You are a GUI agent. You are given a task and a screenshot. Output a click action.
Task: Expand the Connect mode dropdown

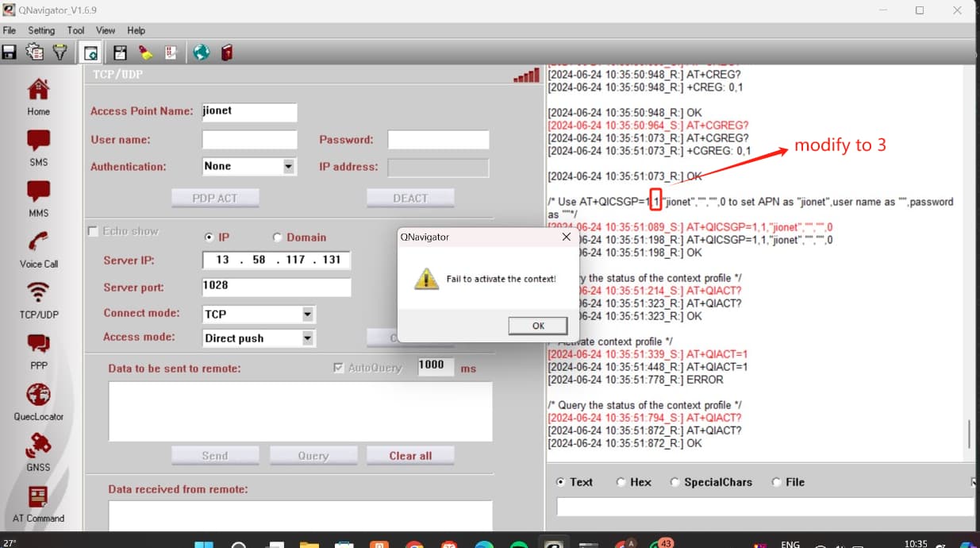pyautogui.click(x=307, y=315)
